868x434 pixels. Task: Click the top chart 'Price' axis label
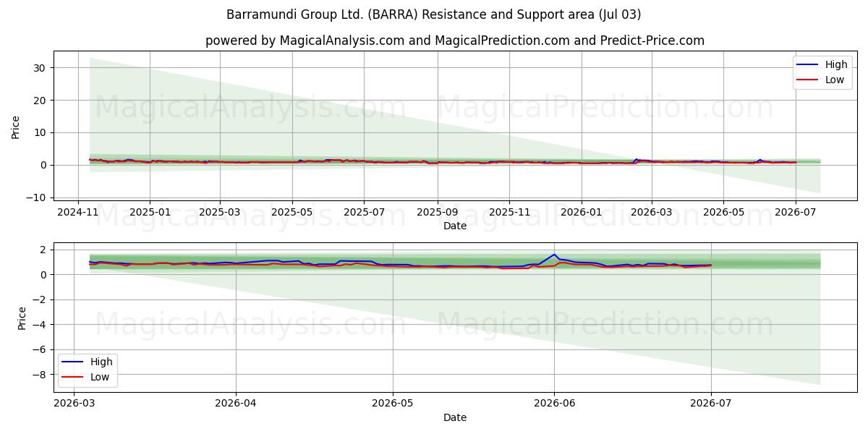[x=16, y=127]
